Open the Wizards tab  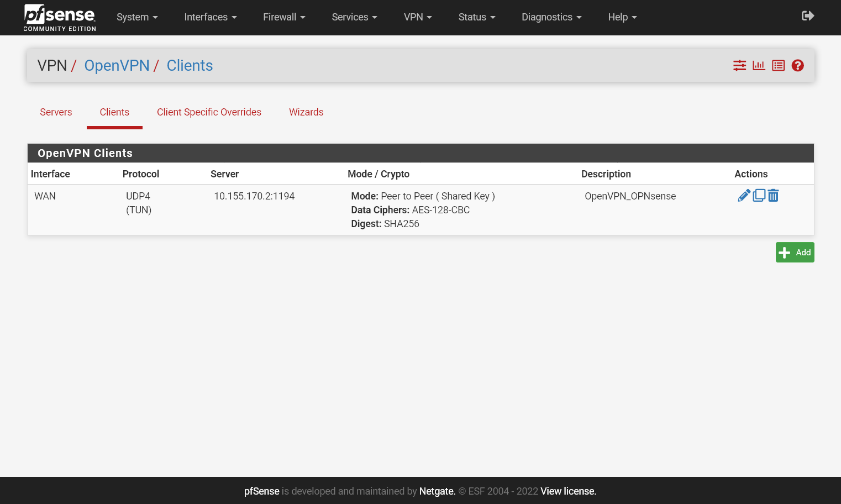click(x=306, y=112)
